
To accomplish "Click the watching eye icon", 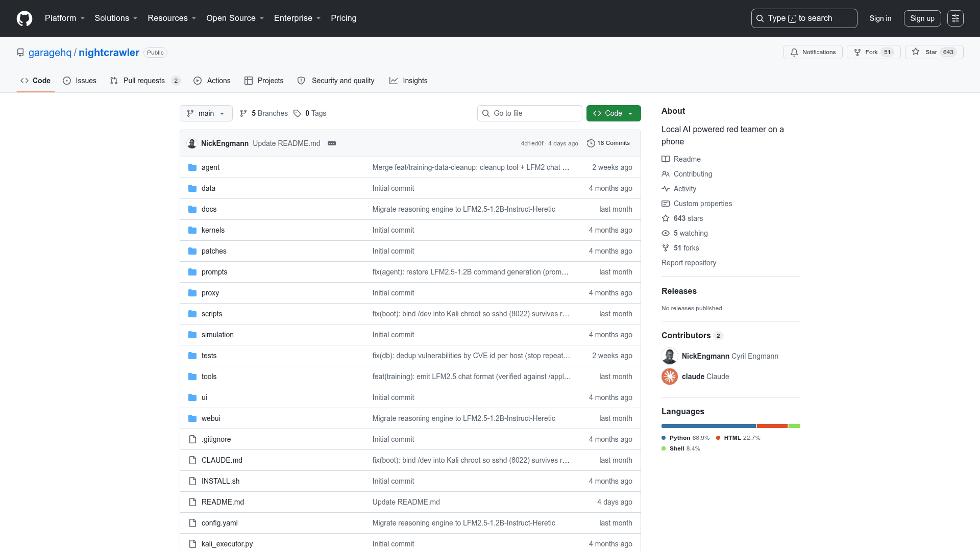I will coord(666,233).
